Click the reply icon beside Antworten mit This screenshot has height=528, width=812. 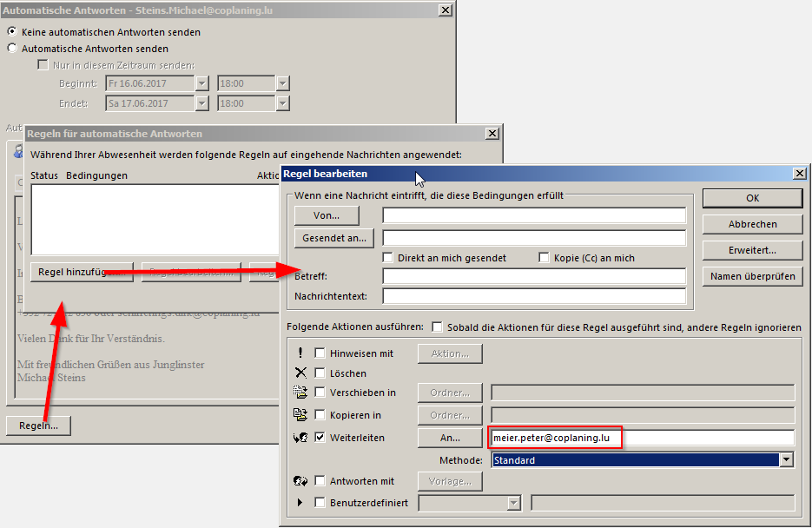coord(300,480)
